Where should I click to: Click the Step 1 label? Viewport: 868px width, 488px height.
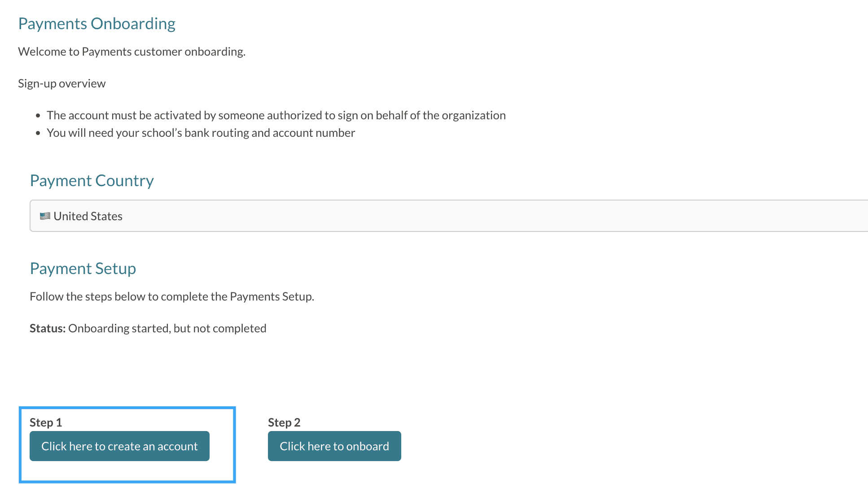46,423
